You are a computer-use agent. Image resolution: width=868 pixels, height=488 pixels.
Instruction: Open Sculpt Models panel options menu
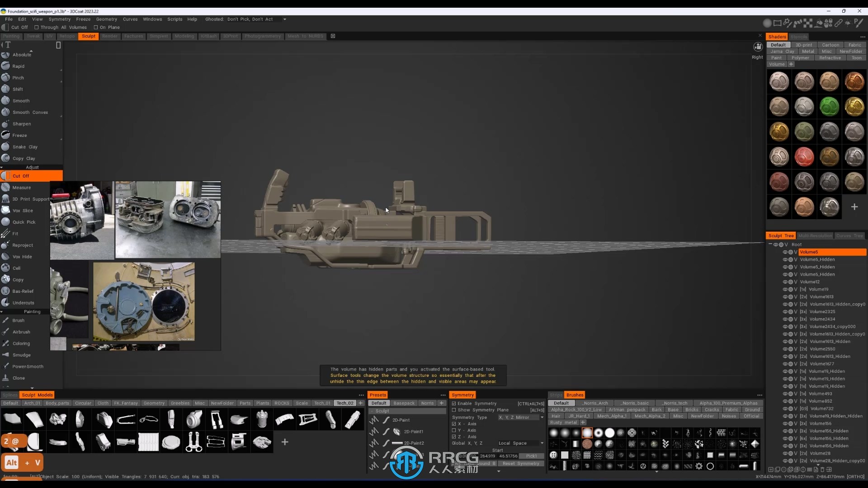point(361,395)
